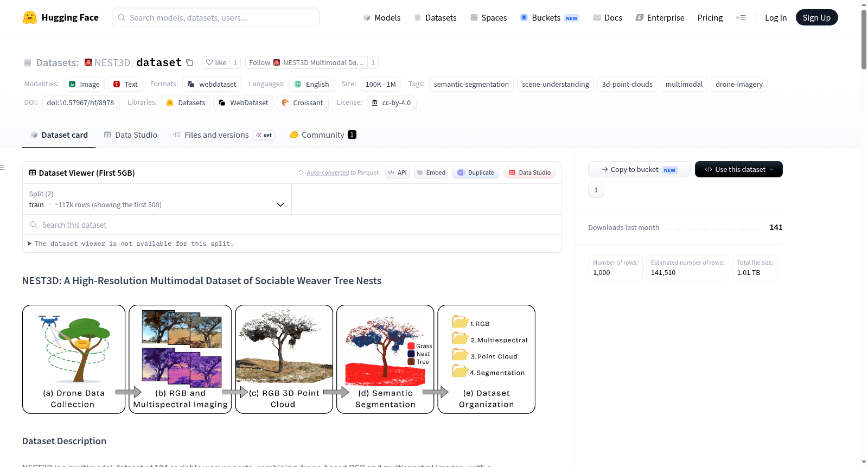Click the Follow NEST3D button
Image resolution: width=868 pixels, height=467 pixels.
pyautogui.click(x=307, y=62)
